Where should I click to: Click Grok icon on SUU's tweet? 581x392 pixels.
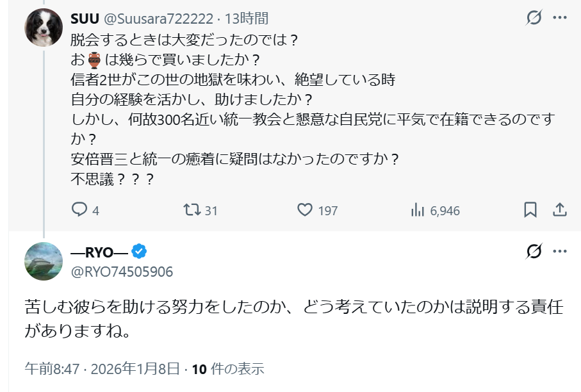(x=534, y=19)
